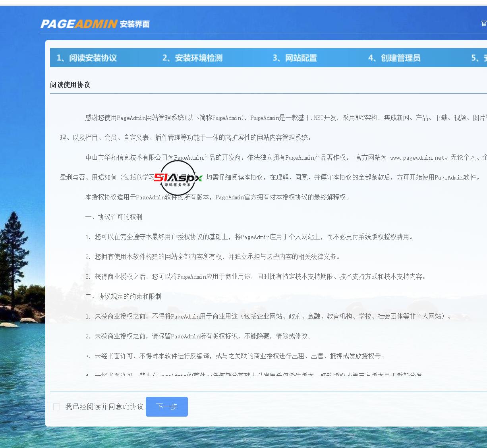Viewport: 487px width, 448px height.
Task: Select step tab 4、创建管理员
Action: 394,58
